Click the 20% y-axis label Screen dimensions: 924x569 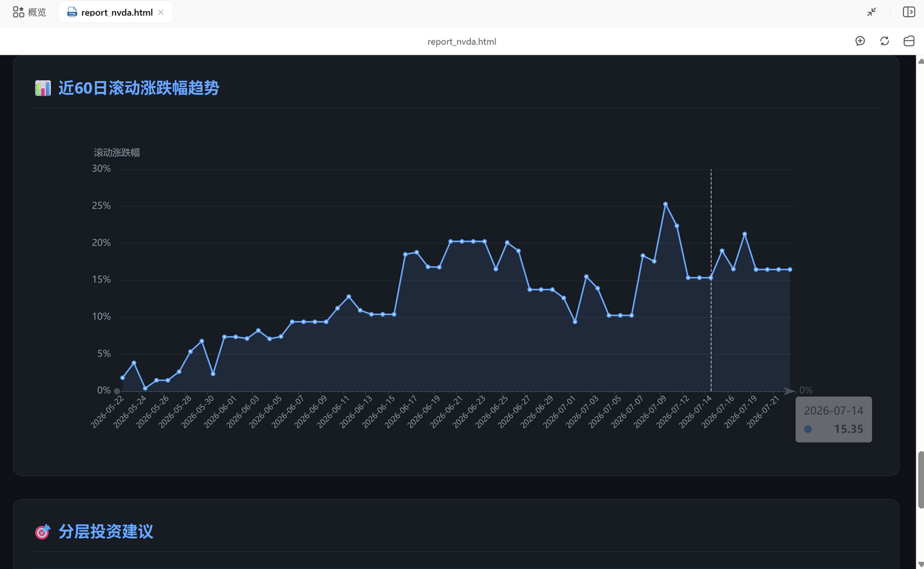coord(101,243)
